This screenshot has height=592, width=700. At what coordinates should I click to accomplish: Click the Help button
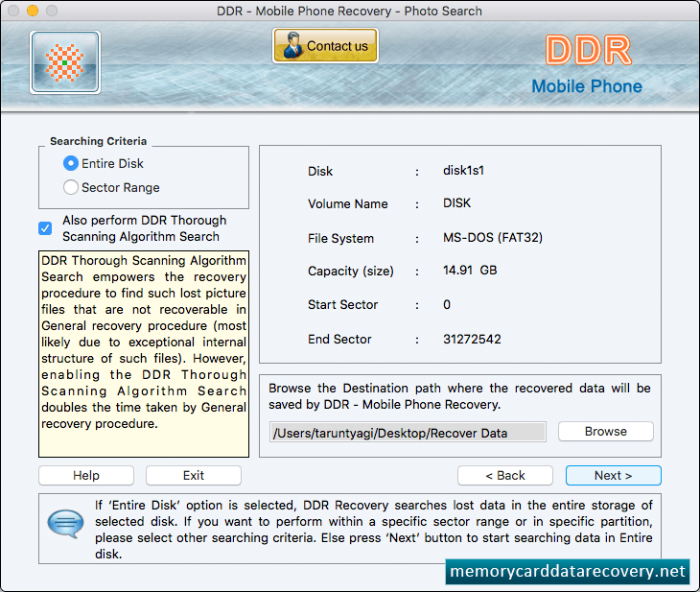(x=86, y=475)
